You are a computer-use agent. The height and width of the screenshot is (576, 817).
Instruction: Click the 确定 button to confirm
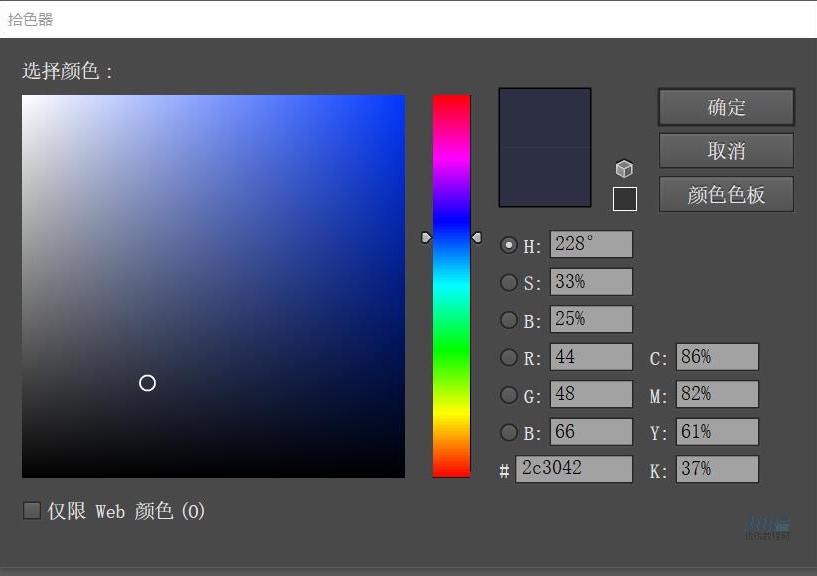coord(726,107)
